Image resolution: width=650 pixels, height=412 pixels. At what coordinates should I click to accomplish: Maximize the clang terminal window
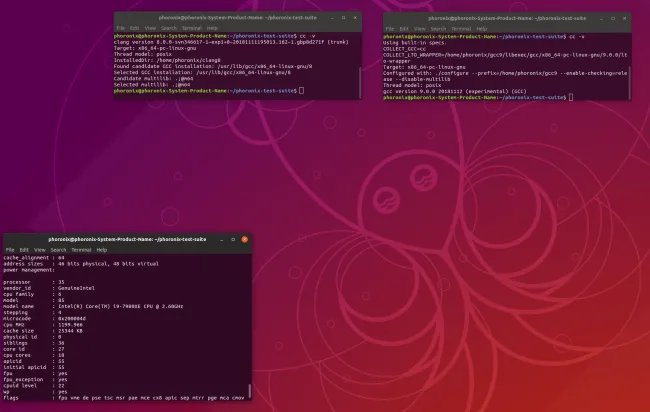[343, 18]
